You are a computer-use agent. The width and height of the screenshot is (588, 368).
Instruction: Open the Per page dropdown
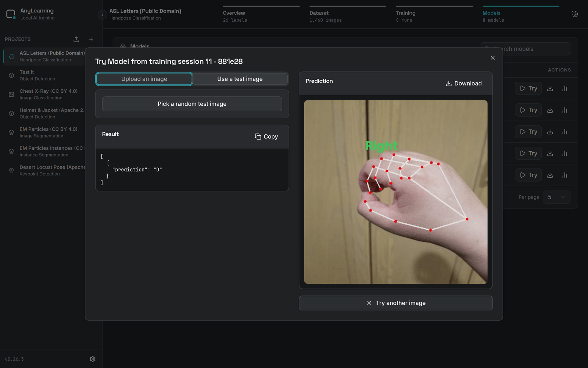pyautogui.click(x=557, y=197)
